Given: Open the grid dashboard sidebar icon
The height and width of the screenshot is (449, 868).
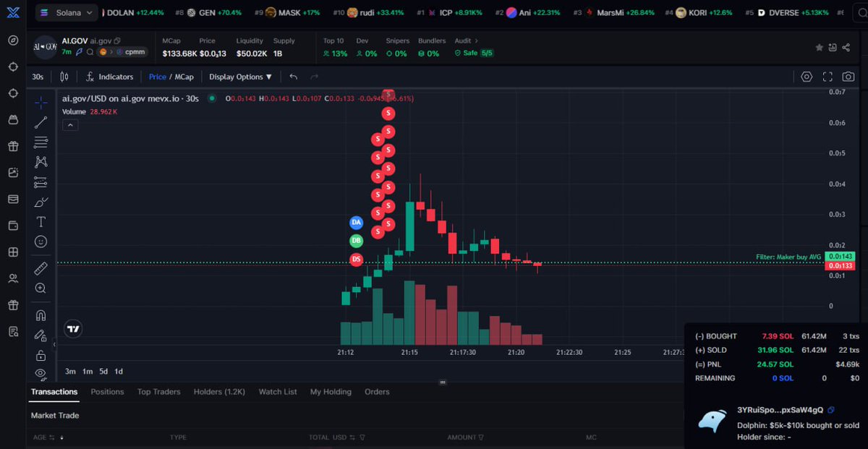Looking at the screenshot, I should click(13, 252).
